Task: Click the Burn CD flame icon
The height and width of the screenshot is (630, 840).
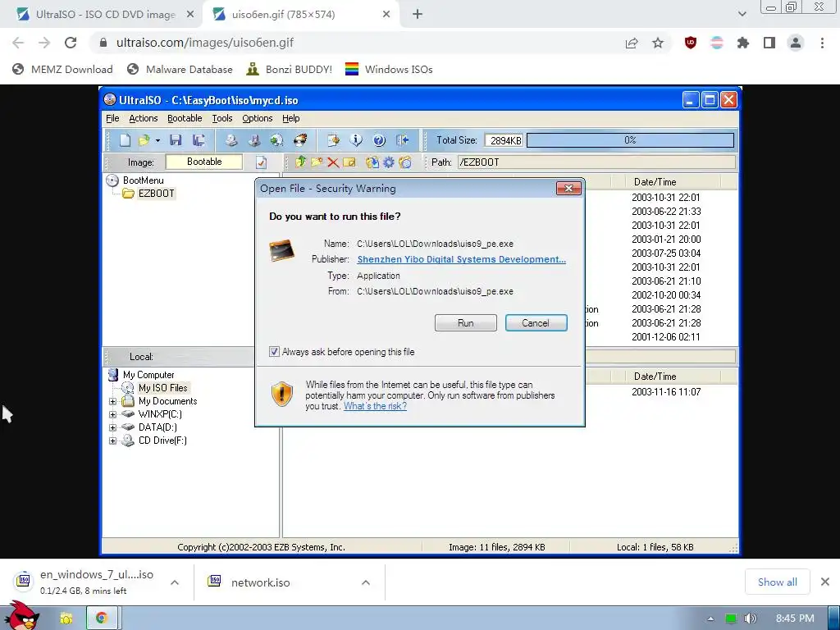Action: pyautogui.click(x=300, y=140)
